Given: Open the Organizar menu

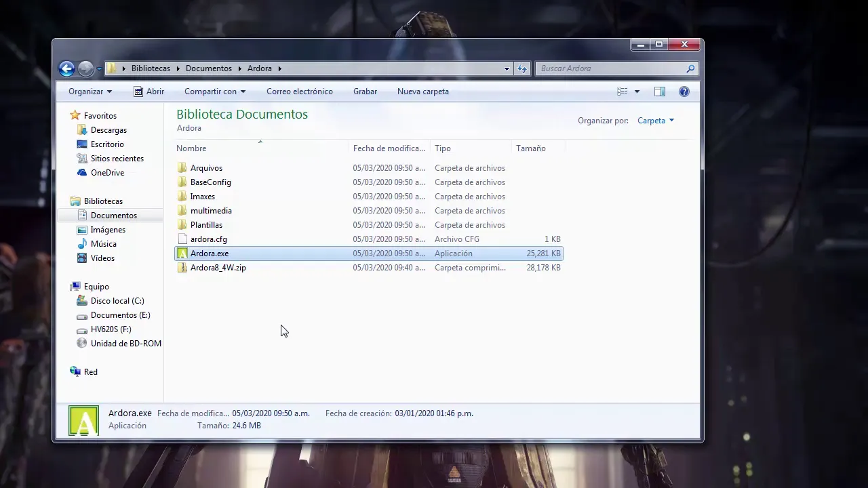Looking at the screenshot, I should point(90,91).
